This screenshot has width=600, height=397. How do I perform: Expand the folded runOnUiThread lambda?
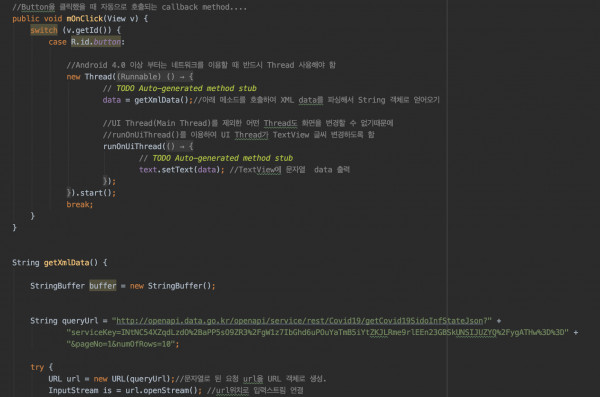click(179, 147)
